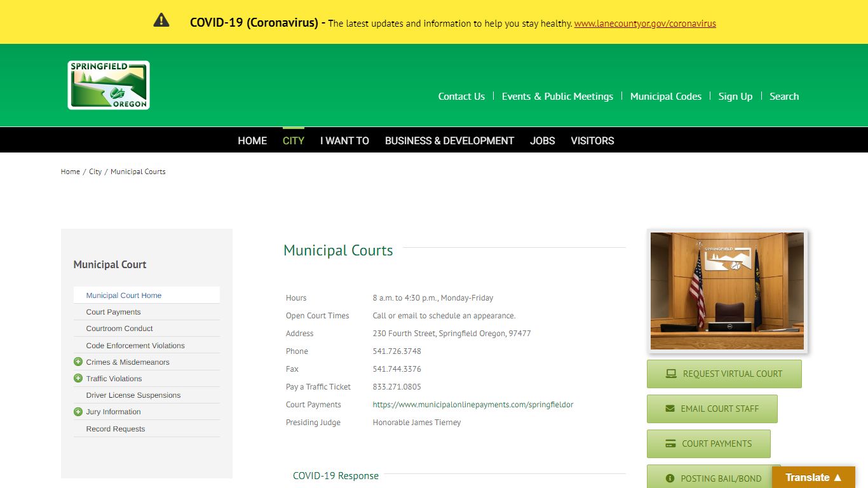
Task: Open the I WANT TO menu
Action: (x=344, y=140)
